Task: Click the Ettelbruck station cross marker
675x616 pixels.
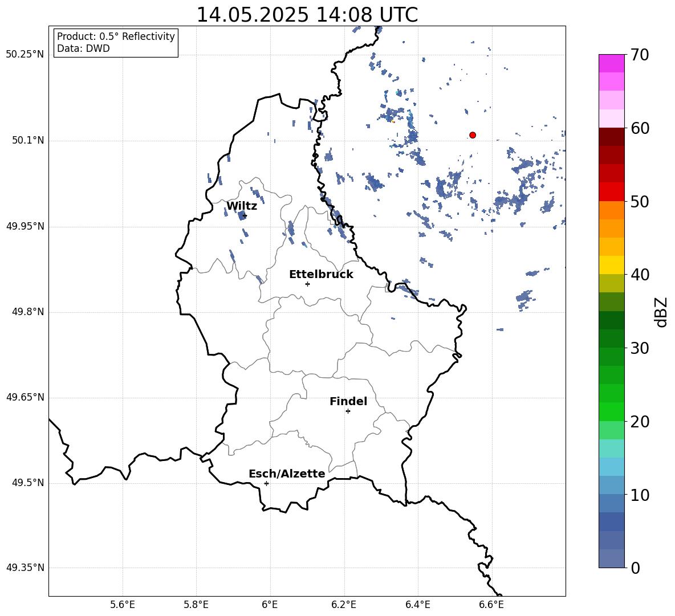Action: (307, 284)
